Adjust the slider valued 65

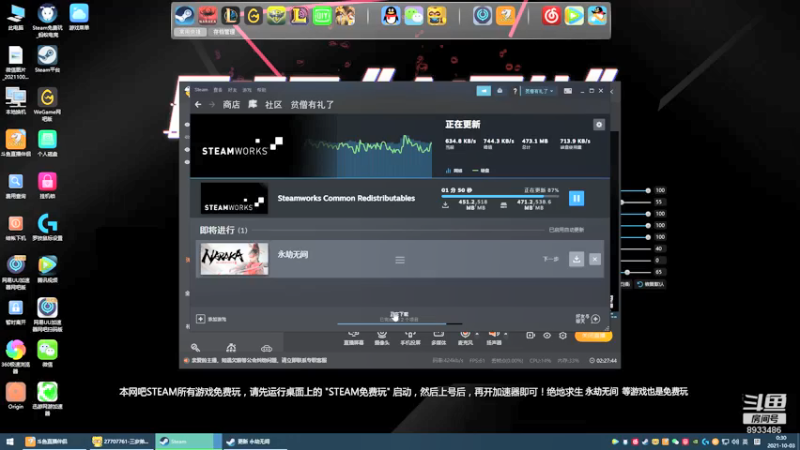628,272
